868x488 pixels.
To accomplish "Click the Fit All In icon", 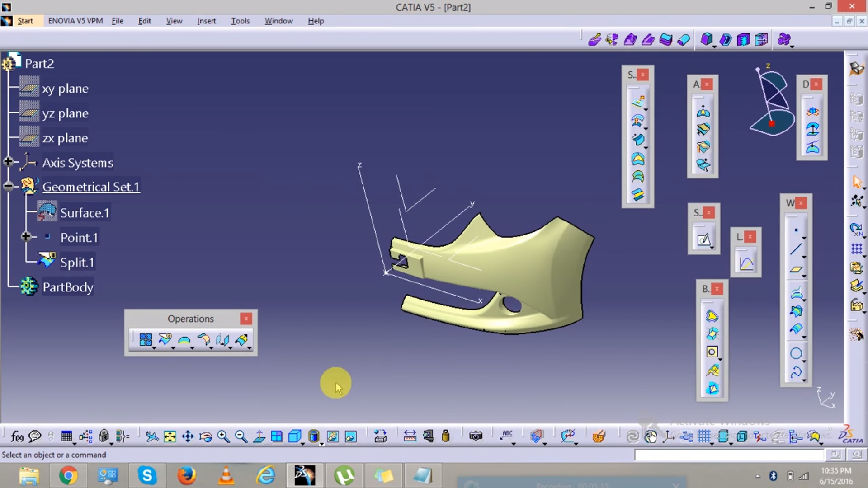I will [170, 436].
